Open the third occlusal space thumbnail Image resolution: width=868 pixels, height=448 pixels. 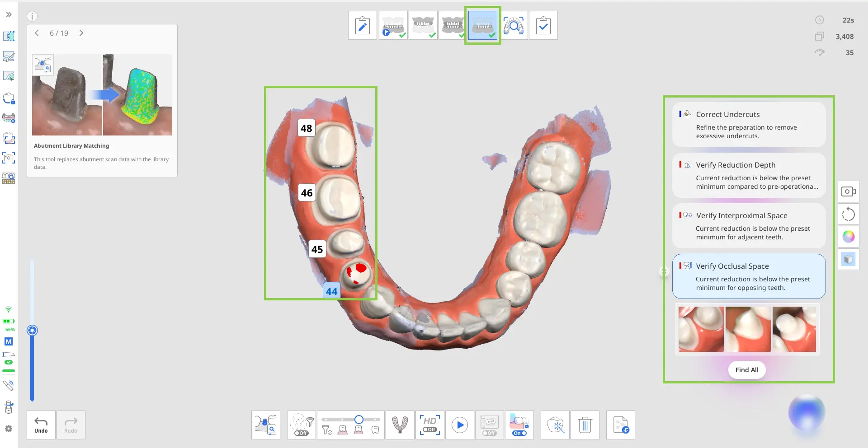pos(794,329)
